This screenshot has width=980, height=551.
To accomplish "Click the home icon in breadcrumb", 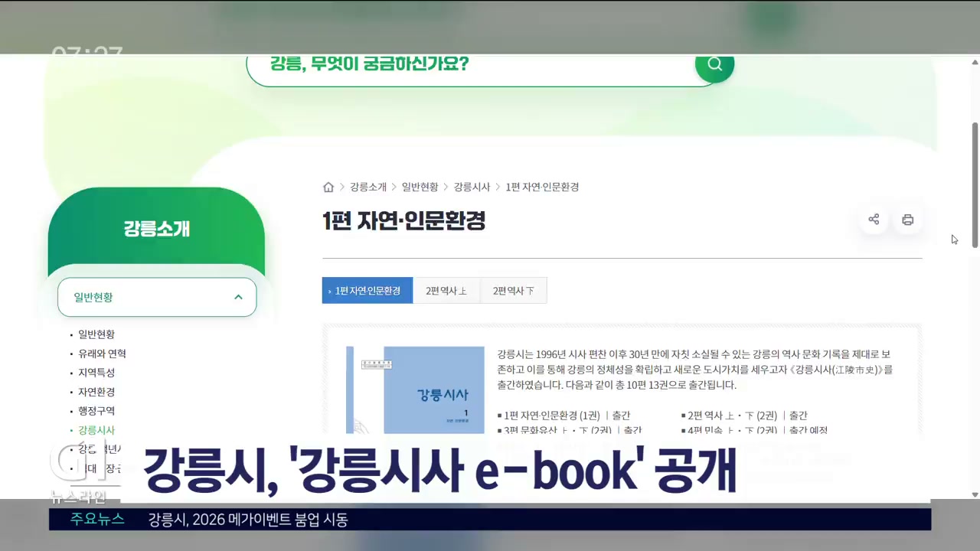I will click(328, 187).
